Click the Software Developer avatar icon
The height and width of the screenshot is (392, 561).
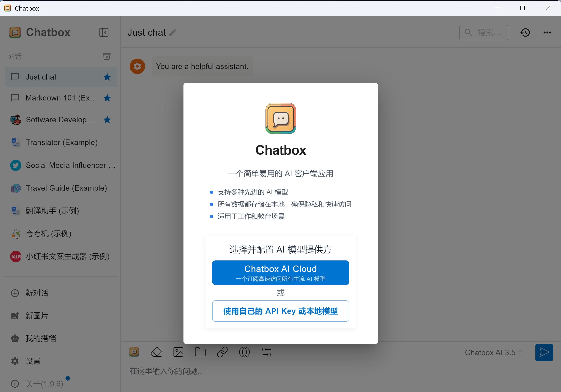coord(16,120)
